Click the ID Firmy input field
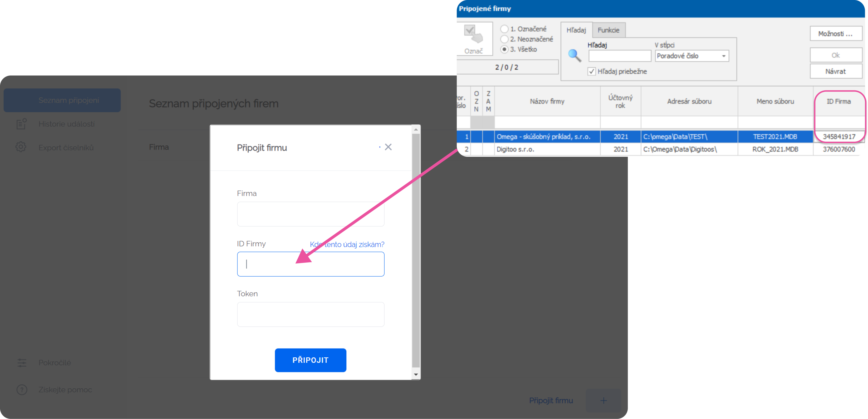This screenshot has width=868, height=419. pyautogui.click(x=310, y=264)
